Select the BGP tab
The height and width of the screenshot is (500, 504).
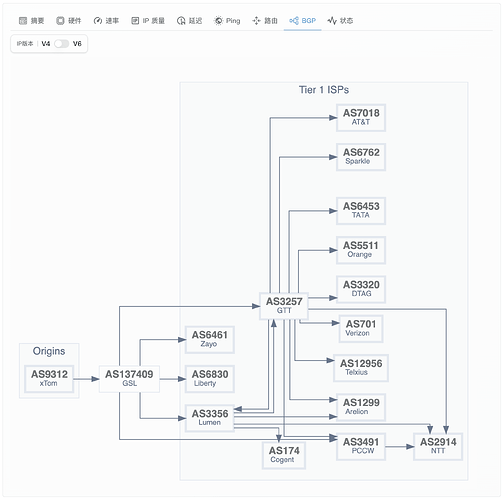(x=303, y=21)
